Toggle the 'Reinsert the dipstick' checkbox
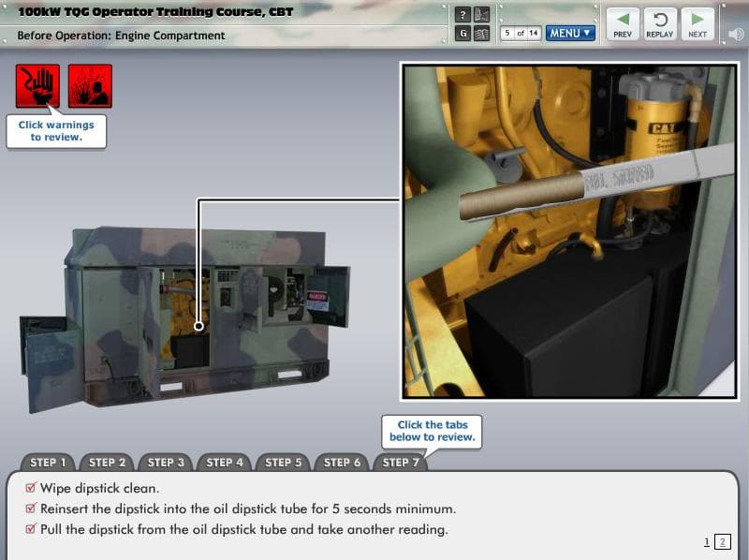The height and width of the screenshot is (560, 749). (x=31, y=509)
